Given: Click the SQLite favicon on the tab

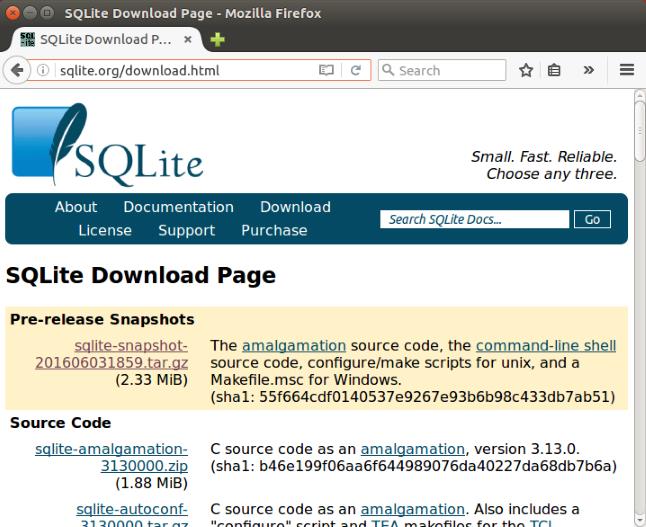Looking at the screenshot, I should click(x=28, y=40).
